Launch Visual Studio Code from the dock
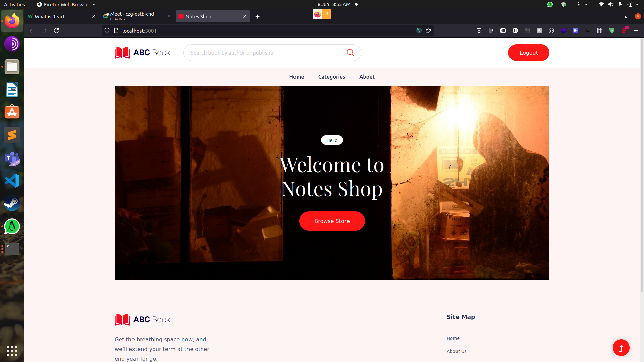Screen dimensions: 644x362 [12, 180]
